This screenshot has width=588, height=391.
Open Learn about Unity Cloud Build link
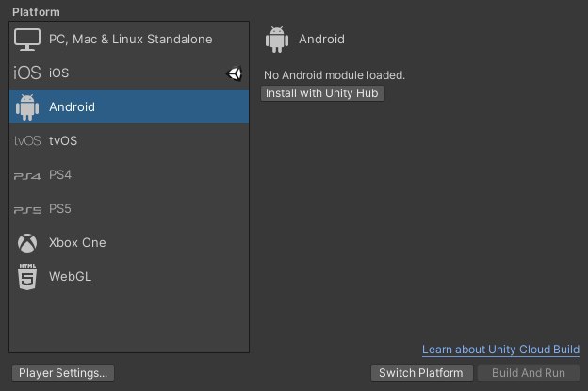500,350
